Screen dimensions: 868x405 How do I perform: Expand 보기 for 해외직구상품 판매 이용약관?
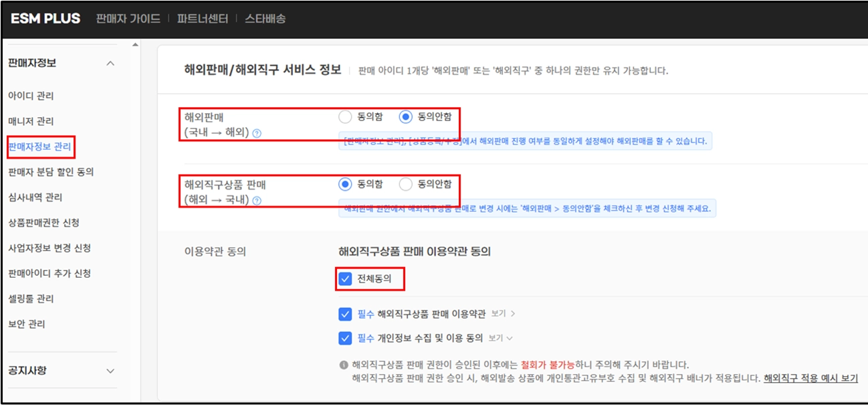point(503,313)
